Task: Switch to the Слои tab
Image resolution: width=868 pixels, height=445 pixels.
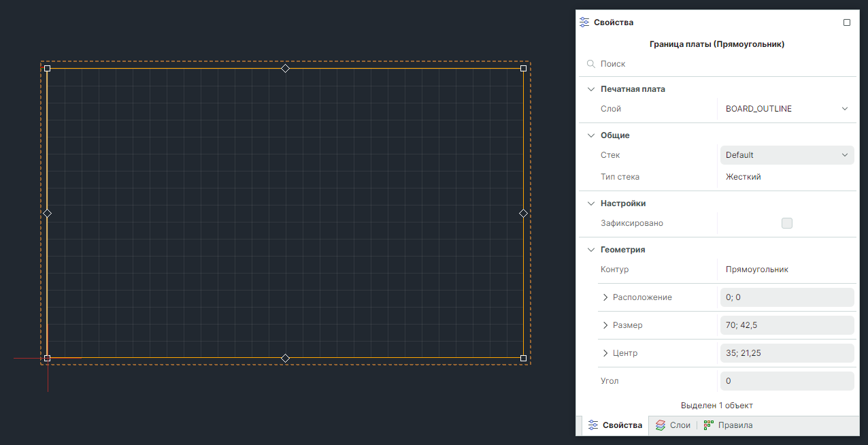Action: pyautogui.click(x=673, y=425)
